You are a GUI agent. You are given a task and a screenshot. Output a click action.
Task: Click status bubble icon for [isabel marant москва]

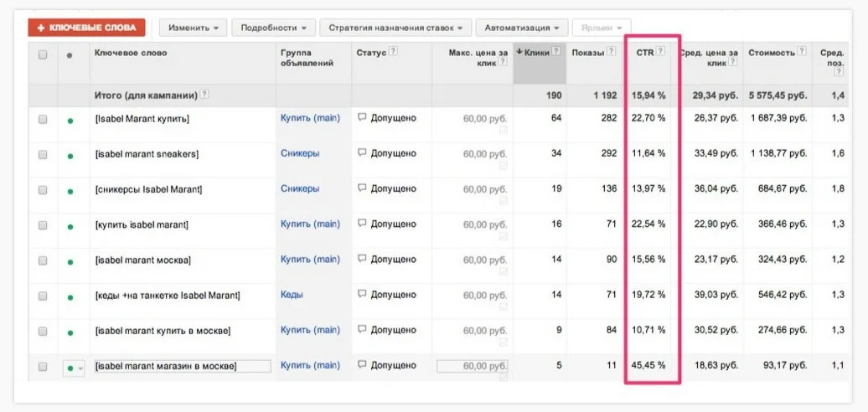[x=362, y=260]
